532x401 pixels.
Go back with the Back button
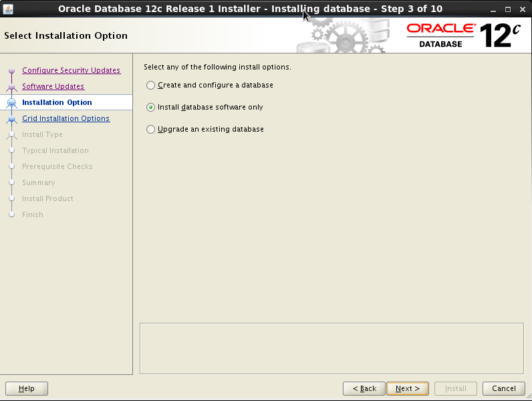click(364, 388)
